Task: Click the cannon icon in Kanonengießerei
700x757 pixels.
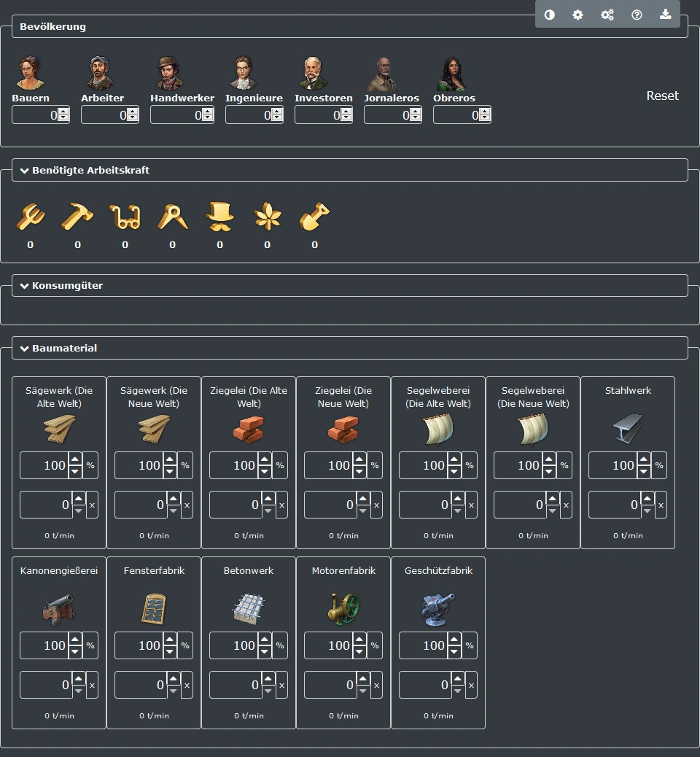Action: 58,610
